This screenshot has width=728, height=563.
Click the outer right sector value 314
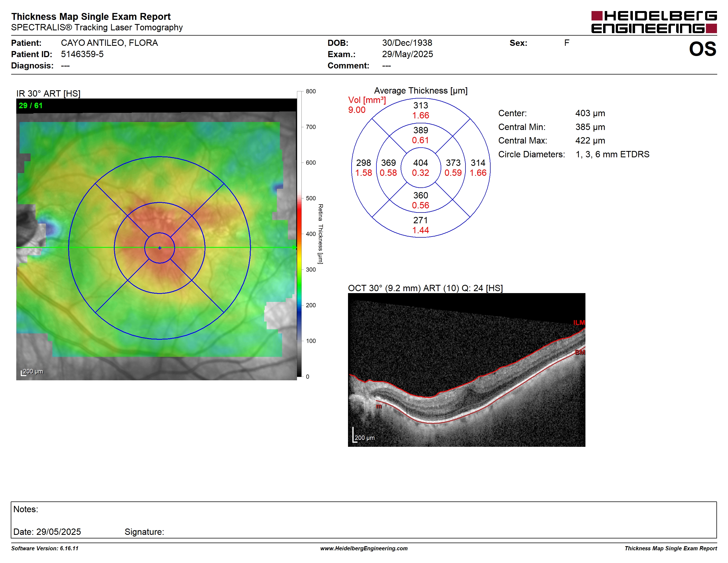pyautogui.click(x=478, y=163)
